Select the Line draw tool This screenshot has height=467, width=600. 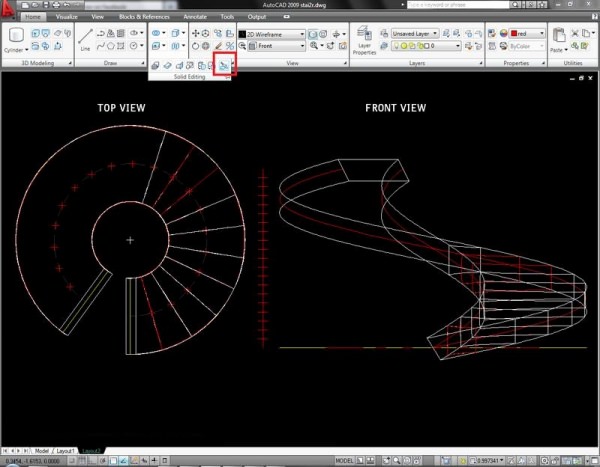[85, 40]
